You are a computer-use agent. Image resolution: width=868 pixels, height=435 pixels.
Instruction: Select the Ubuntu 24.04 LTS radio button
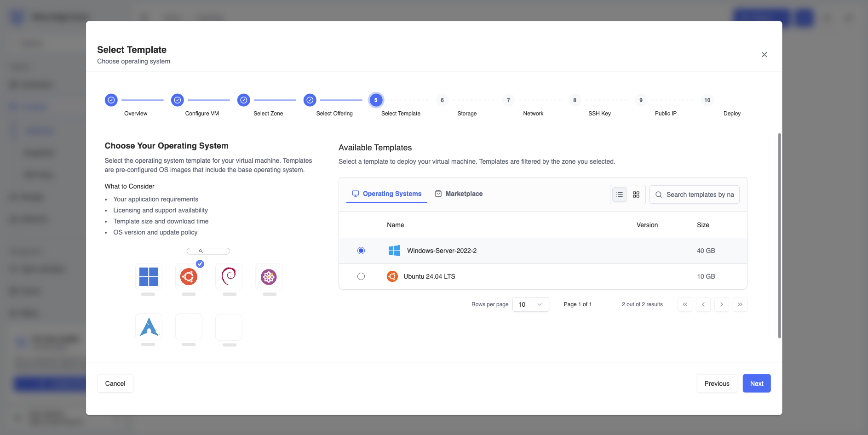pos(361,276)
